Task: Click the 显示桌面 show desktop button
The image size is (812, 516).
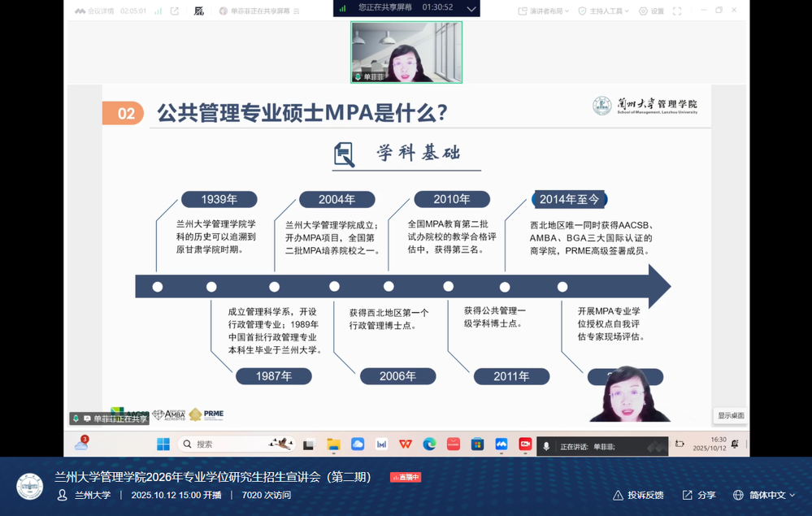Action: point(730,415)
